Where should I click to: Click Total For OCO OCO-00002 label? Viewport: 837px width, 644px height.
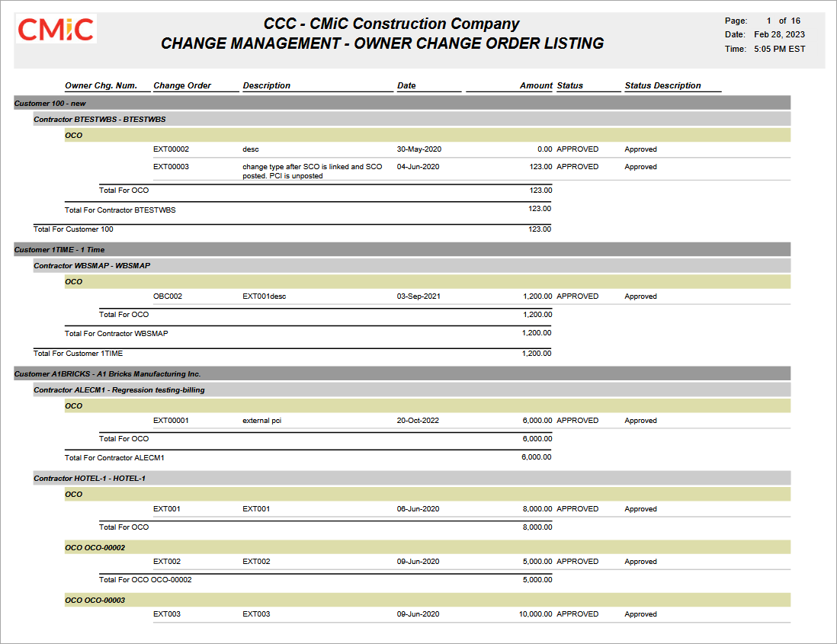pyautogui.click(x=145, y=579)
